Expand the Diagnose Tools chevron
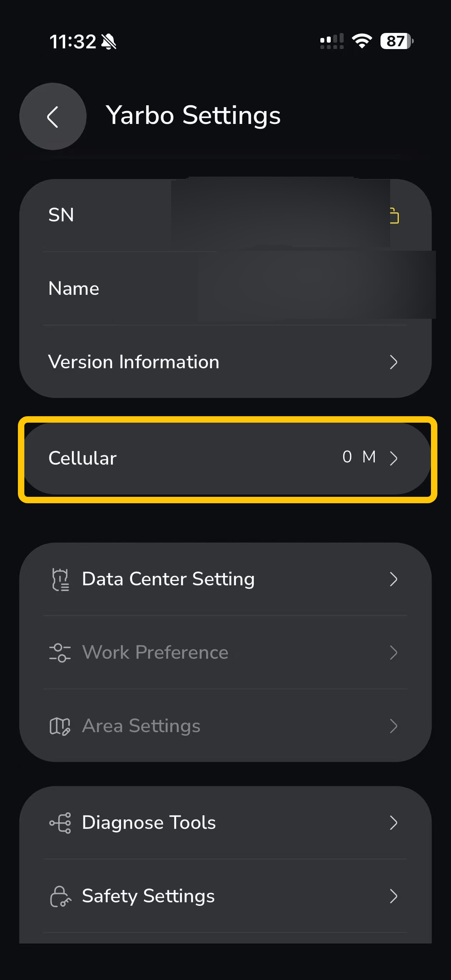The image size is (451, 980). 394,822
